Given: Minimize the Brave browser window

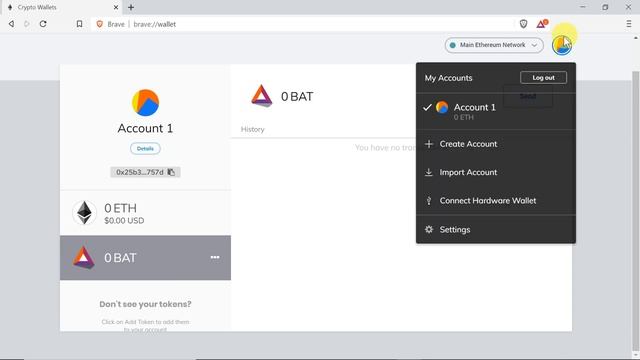Looking at the screenshot, I should (583, 7).
